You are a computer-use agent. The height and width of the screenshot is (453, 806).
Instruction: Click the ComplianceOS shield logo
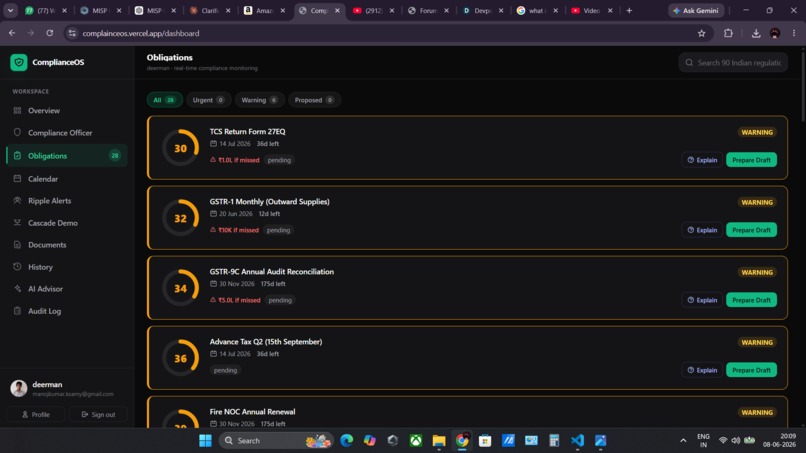tap(19, 62)
